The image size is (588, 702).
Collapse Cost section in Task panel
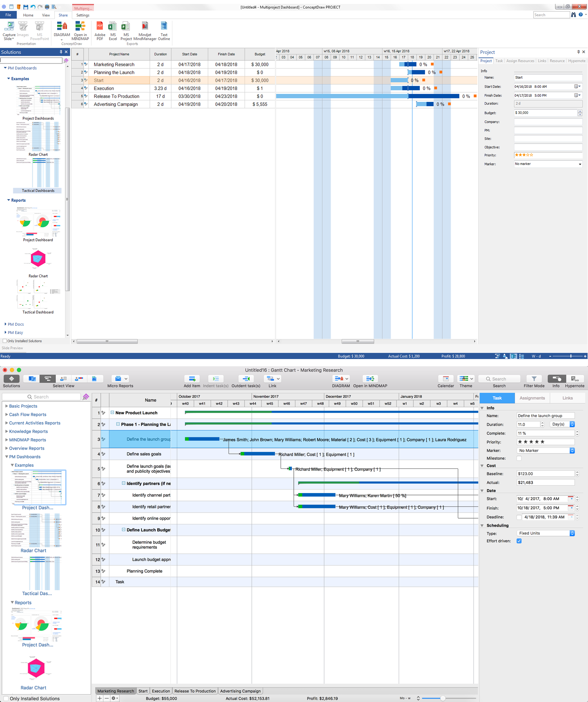click(482, 466)
